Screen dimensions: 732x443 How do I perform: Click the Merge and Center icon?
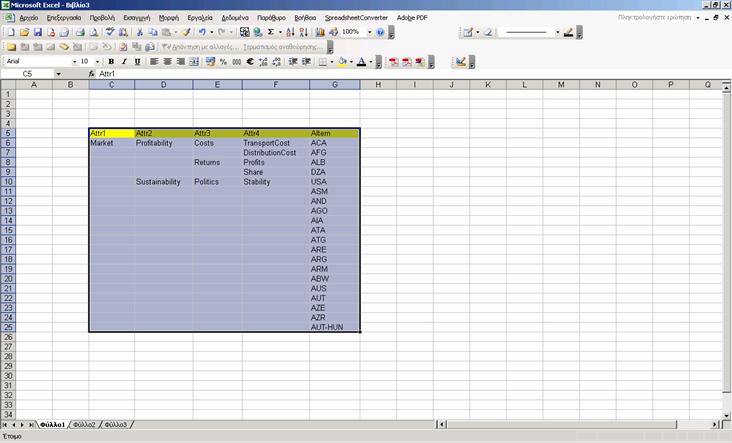click(194, 62)
